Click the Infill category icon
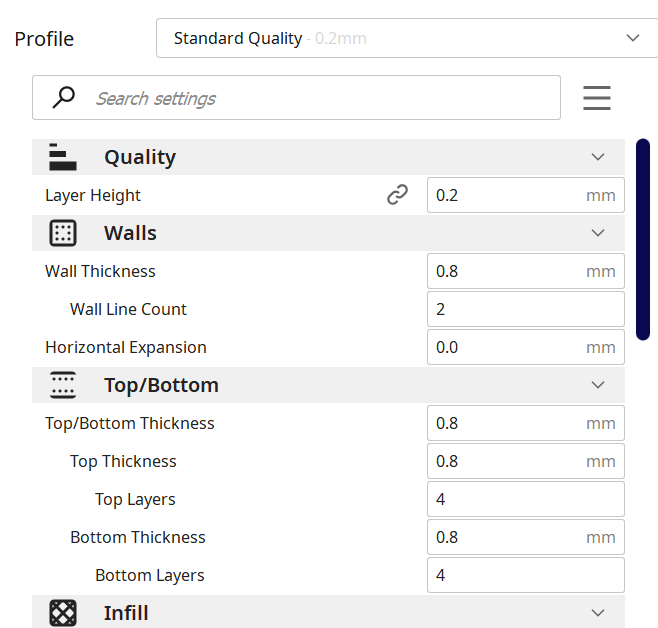Image resolution: width=658 pixels, height=628 pixels. (x=63, y=612)
